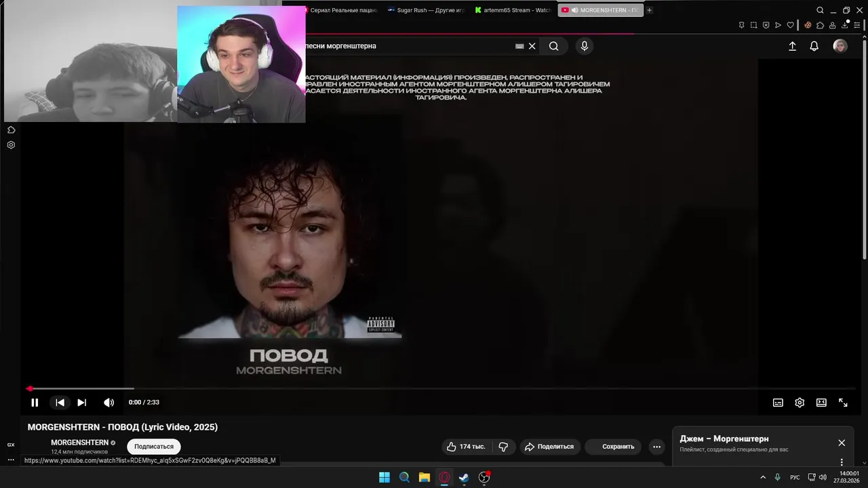Close the Джем – Моргенштерн playlist panel
The image size is (868, 488).
point(842,443)
